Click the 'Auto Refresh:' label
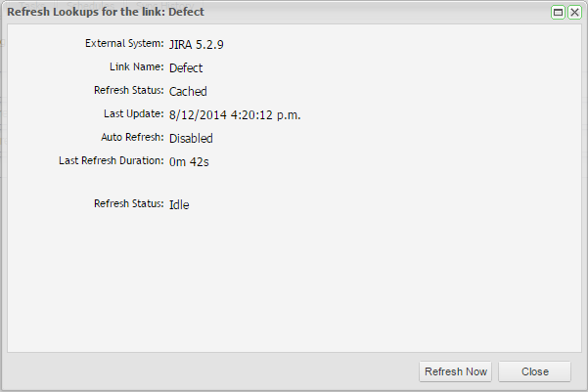The width and height of the screenshot is (588, 392). 133,138
